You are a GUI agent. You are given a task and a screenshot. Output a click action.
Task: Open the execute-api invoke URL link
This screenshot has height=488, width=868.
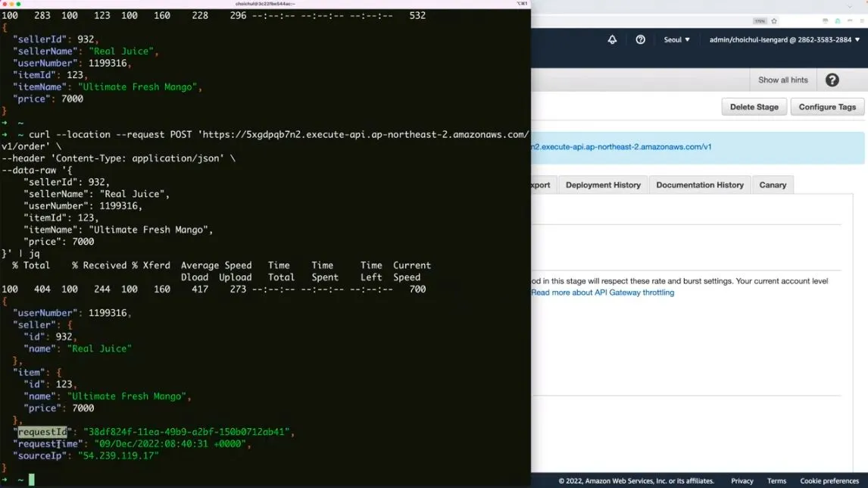point(621,147)
